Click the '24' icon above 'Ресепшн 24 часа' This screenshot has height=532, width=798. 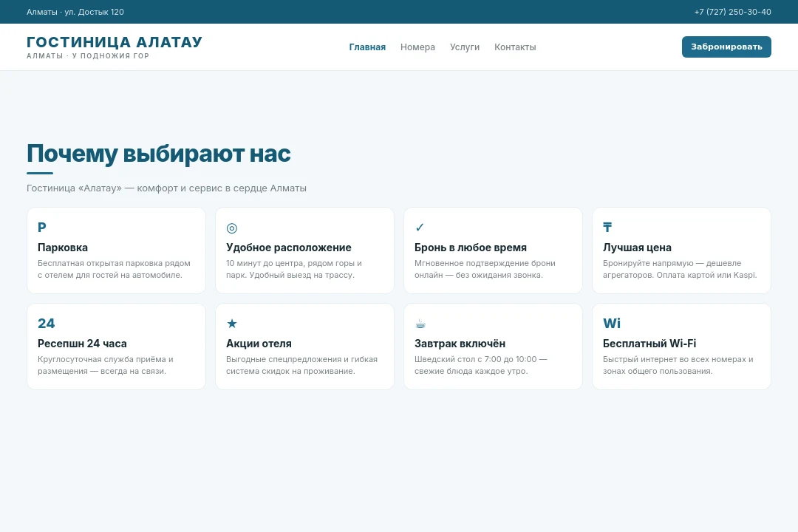pyautogui.click(x=47, y=324)
